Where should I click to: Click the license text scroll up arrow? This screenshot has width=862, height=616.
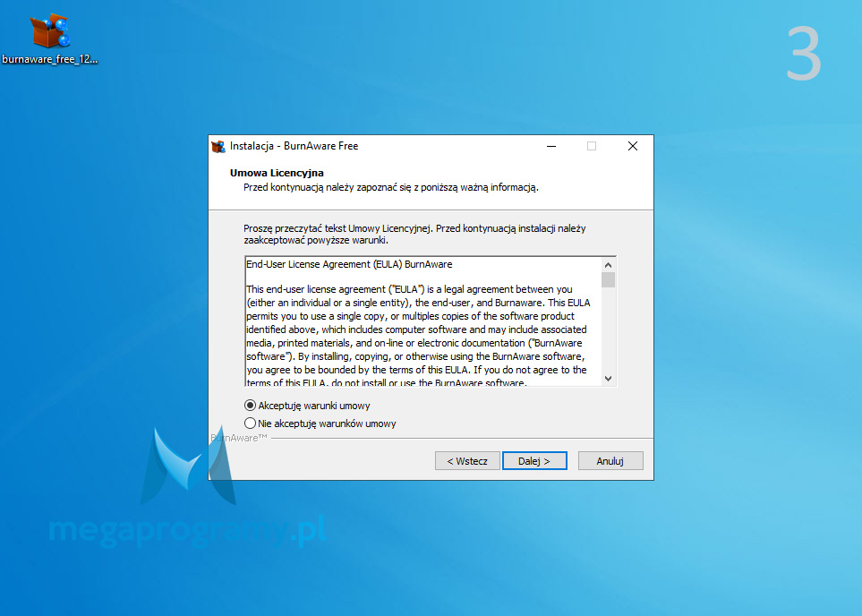(608, 265)
